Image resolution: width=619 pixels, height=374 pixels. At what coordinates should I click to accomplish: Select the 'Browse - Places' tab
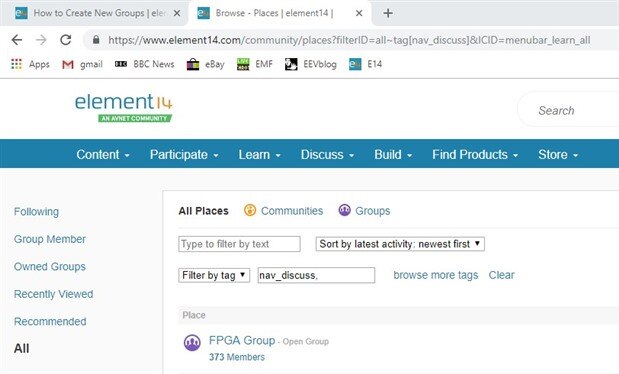click(x=280, y=13)
